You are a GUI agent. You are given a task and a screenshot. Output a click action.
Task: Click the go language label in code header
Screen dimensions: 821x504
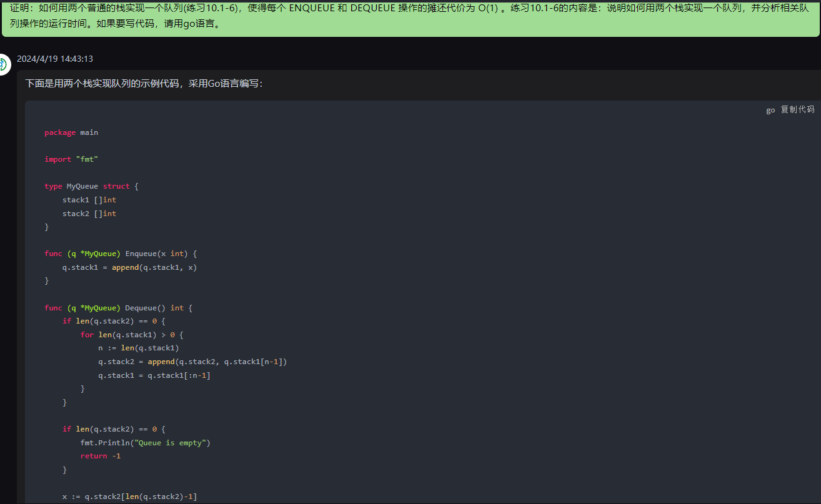pos(770,110)
